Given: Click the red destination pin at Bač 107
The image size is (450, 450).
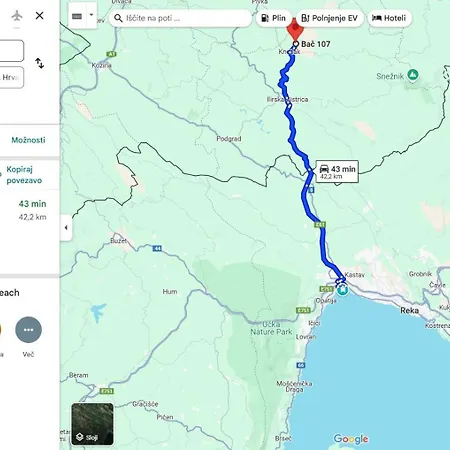Looking at the screenshot, I should (295, 29).
